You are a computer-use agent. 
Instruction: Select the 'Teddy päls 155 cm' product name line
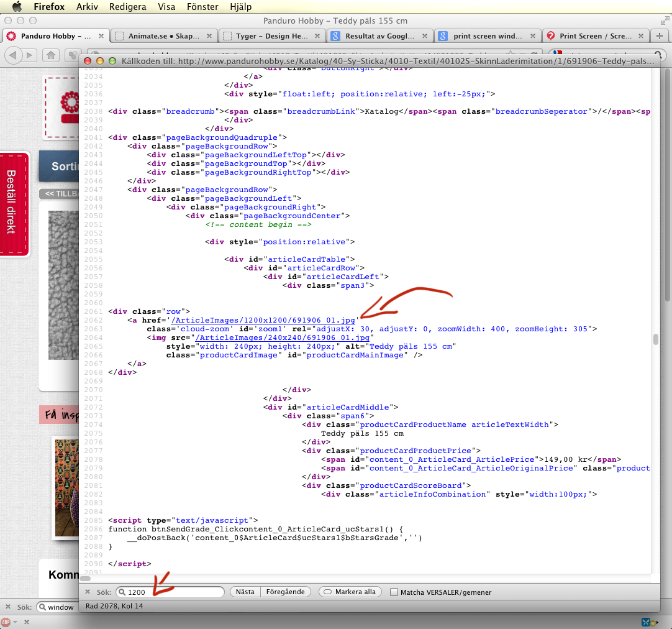(x=362, y=433)
